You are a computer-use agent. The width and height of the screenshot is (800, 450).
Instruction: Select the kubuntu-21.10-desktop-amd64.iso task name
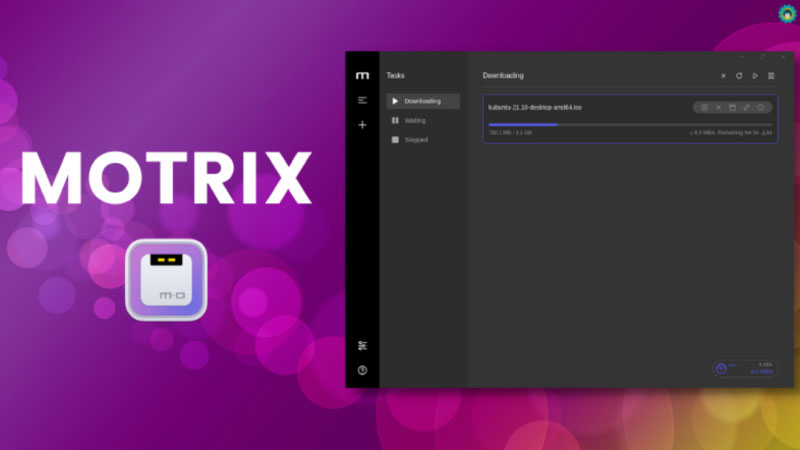[x=535, y=107]
